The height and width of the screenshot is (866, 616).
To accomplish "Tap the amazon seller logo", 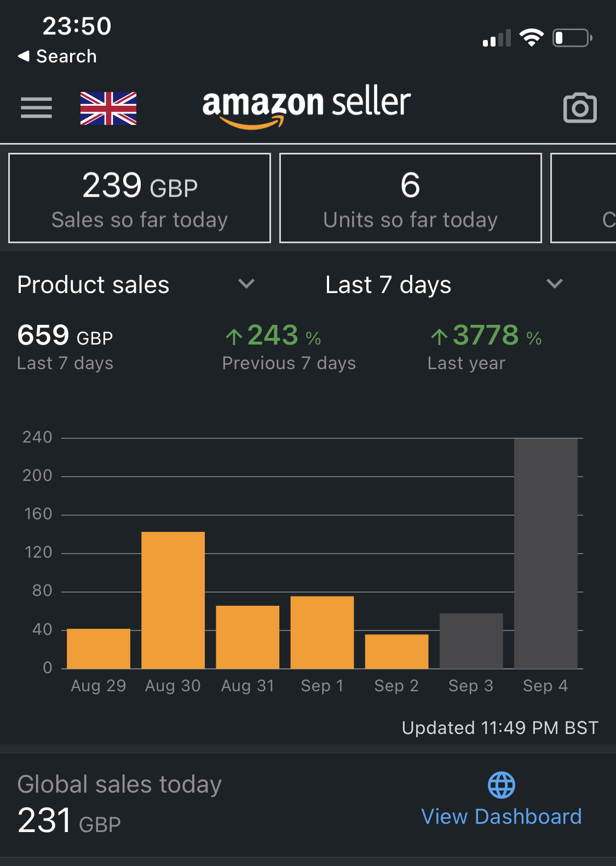I will pos(307,107).
